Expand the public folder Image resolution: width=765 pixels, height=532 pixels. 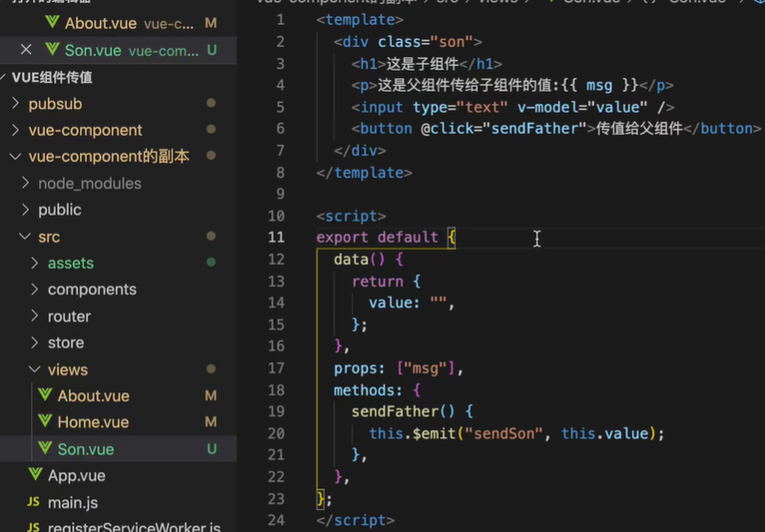click(x=26, y=209)
